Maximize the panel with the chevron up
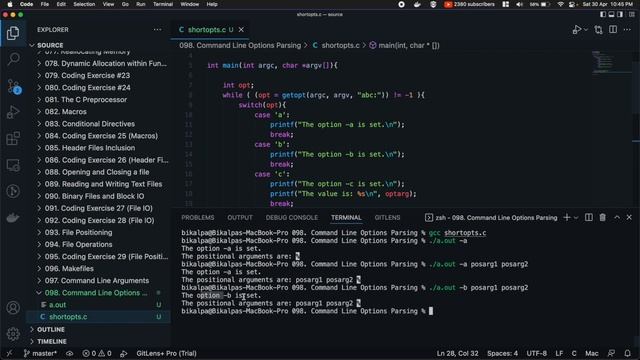 617,218
